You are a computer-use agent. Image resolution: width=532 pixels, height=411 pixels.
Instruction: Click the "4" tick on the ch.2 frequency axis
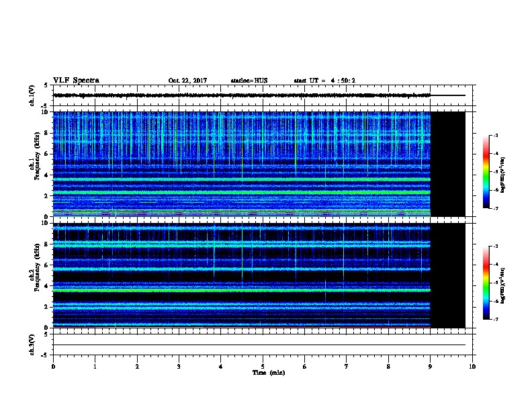click(x=47, y=286)
